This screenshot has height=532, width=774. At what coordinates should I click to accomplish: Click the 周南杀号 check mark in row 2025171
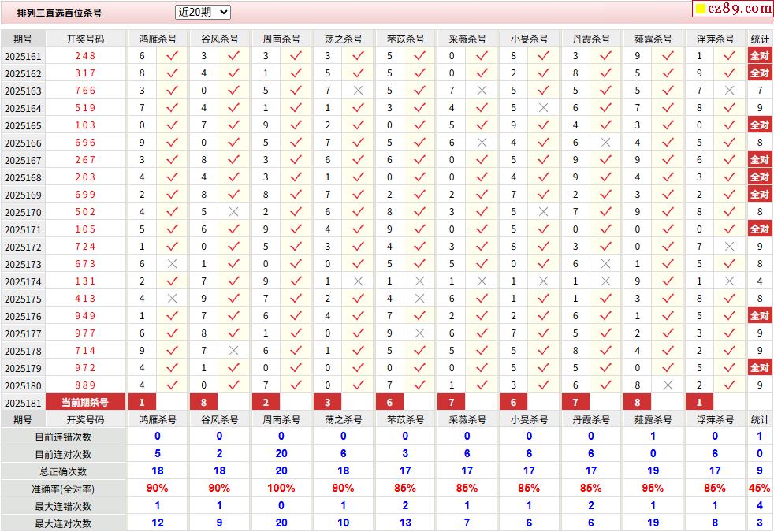pos(296,229)
